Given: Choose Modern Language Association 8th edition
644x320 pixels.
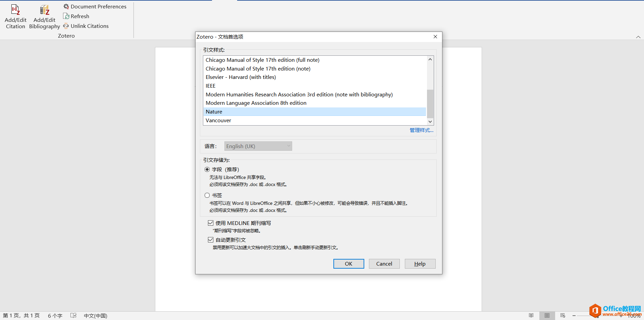Looking at the screenshot, I should click(x=315, y=103).
